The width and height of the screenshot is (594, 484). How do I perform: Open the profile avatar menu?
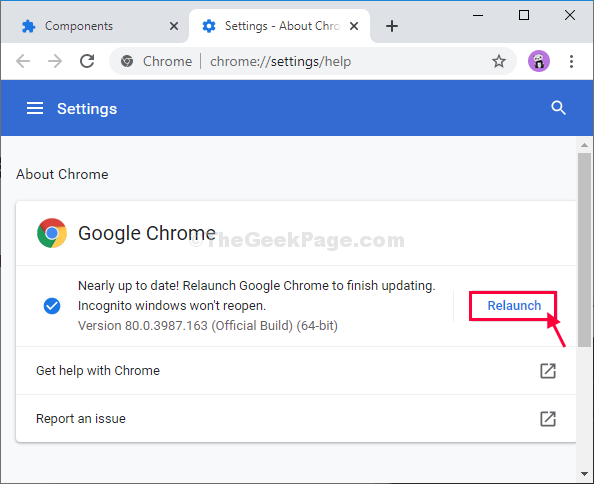(x=539, y=61)
